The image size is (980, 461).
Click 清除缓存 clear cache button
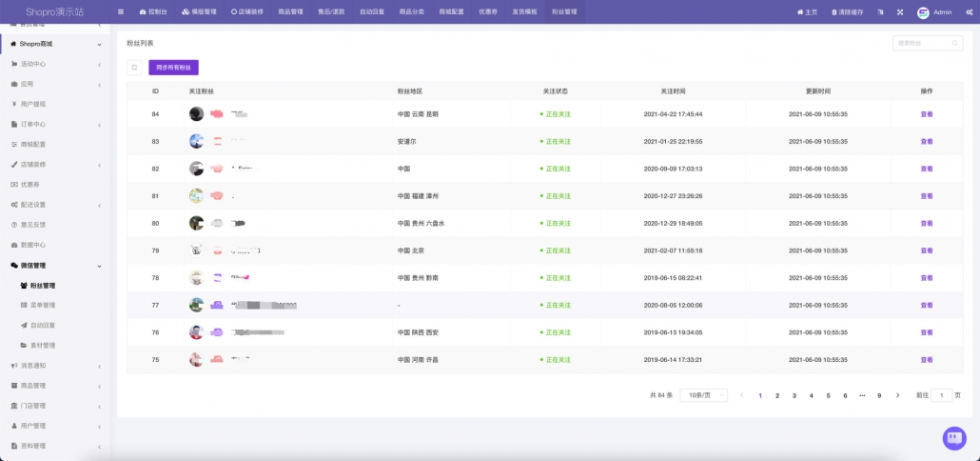coord(848,11)
